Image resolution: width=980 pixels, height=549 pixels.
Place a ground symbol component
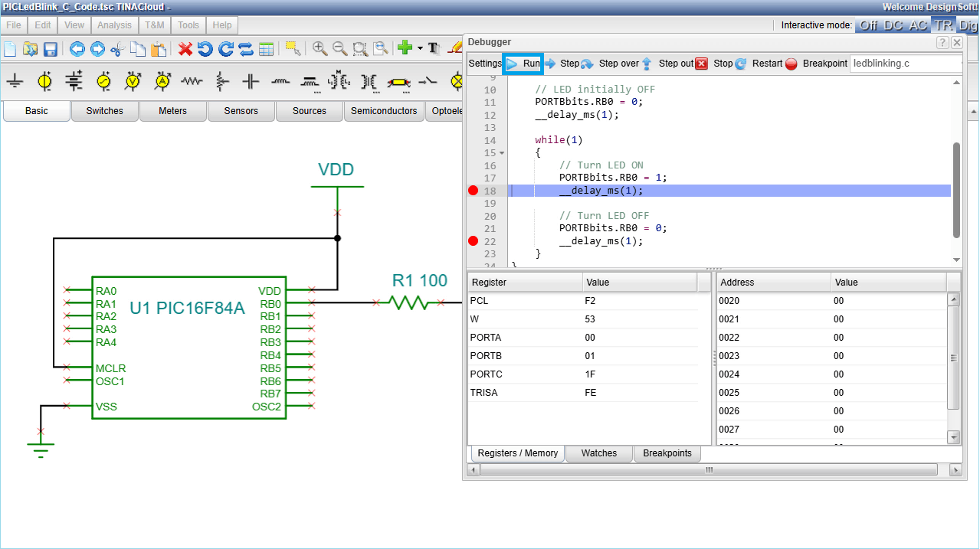tap(15, 80)
